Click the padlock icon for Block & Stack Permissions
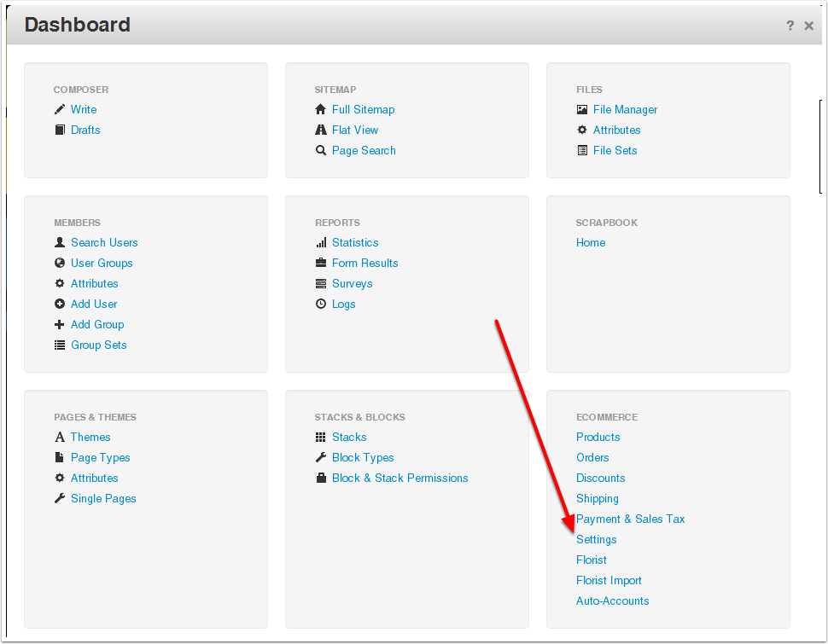828x644 pixels. point(321,478)
